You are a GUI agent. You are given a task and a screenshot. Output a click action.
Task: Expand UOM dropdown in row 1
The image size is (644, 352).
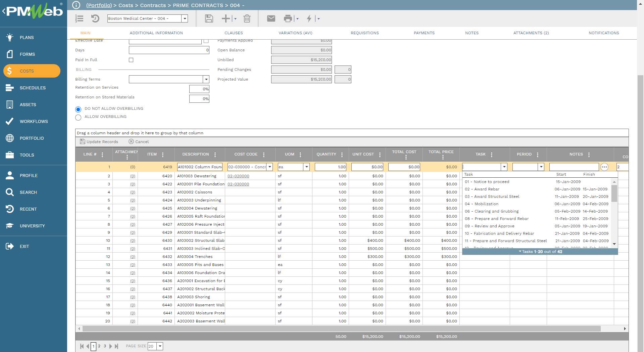[x=306, y=167]
